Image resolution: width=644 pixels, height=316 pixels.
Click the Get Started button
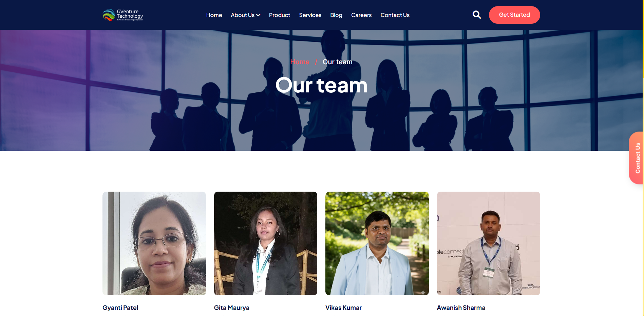[x=514, y=15]
